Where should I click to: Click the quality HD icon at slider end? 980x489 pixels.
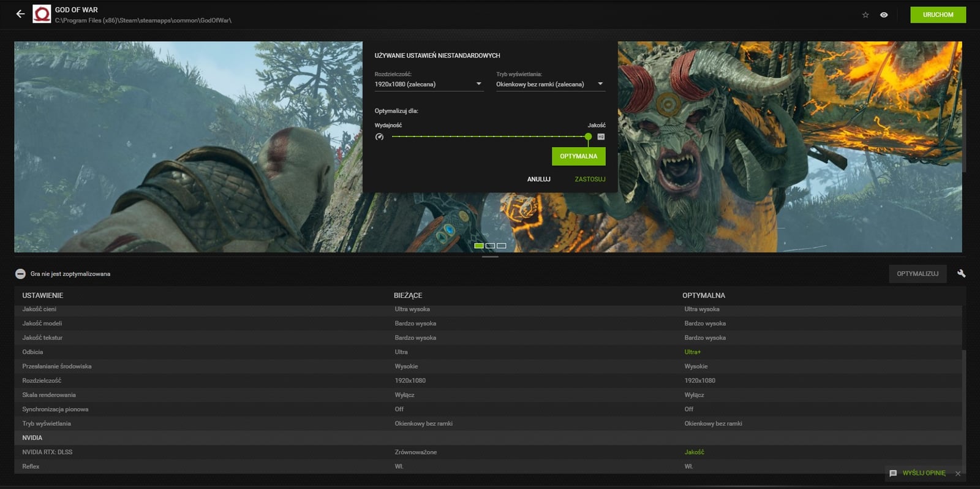[x=601, y=137]
